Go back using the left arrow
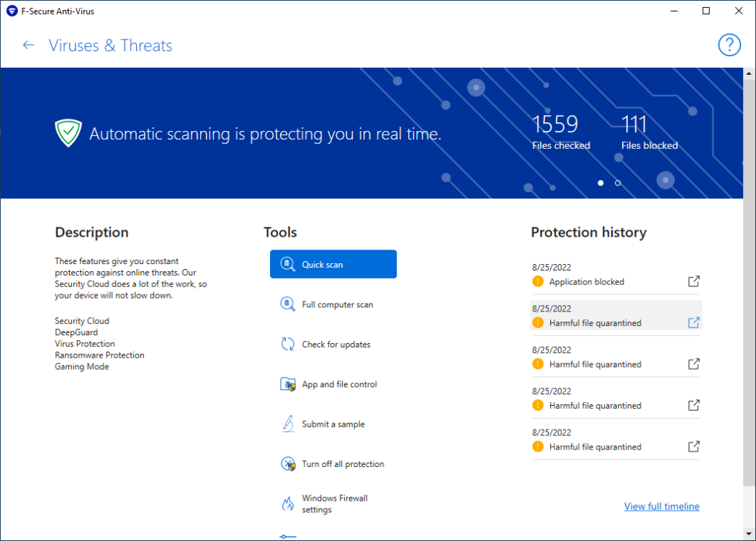Viewport: 756px width, 541px height. tap(29, 45)
